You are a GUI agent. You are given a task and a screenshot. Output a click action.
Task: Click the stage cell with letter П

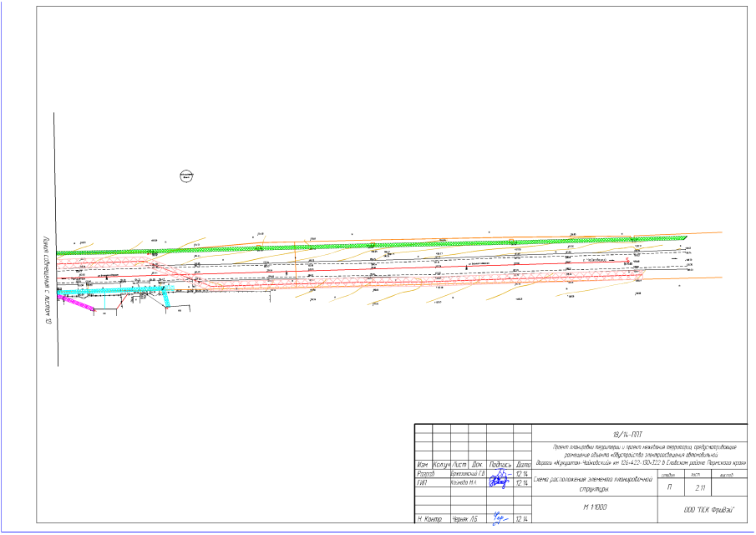(x=669, y=487)
